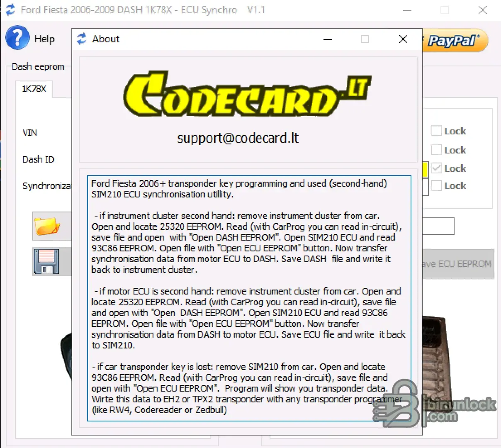Close the About dialog
Image resolution: width=501 pixels, height=448 pixels.
403,39
